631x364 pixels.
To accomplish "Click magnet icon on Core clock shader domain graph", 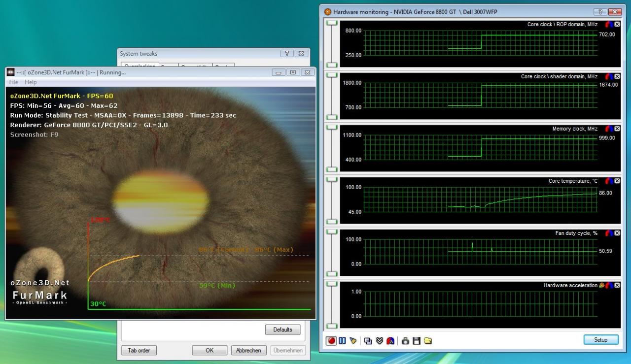I will pos(609,76).
